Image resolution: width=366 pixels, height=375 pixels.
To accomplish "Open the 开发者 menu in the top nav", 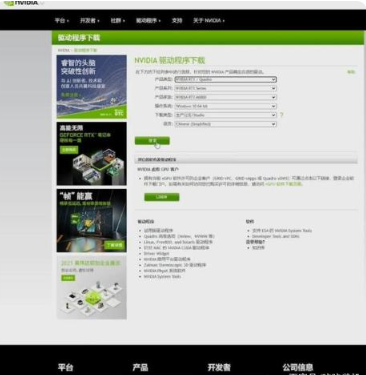I will click(89, 21).
